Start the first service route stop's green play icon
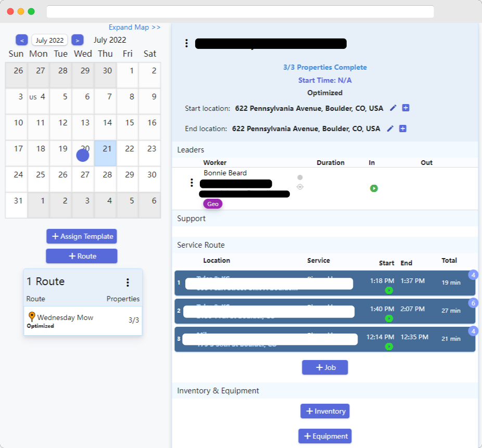 [389, 290]
